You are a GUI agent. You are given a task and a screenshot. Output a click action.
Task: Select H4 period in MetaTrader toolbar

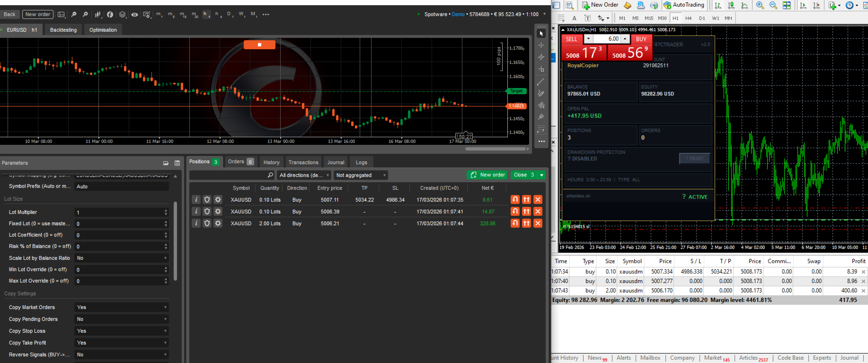click(689, 18)
